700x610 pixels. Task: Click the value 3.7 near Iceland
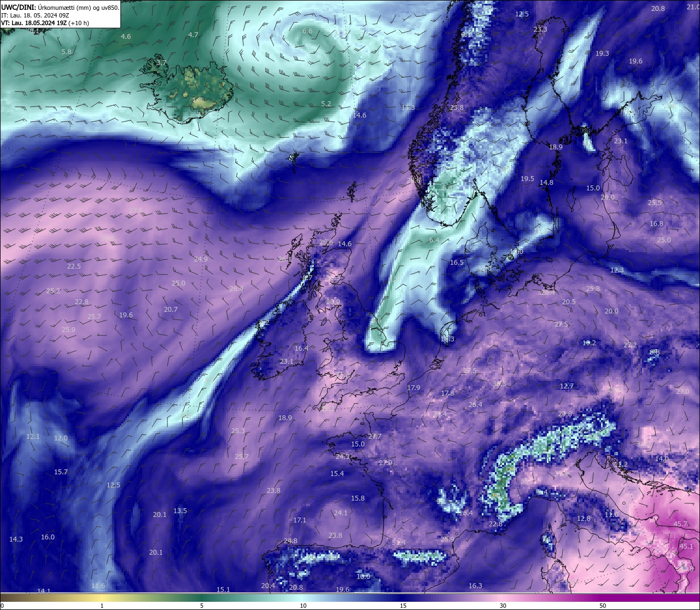[161, 63]
